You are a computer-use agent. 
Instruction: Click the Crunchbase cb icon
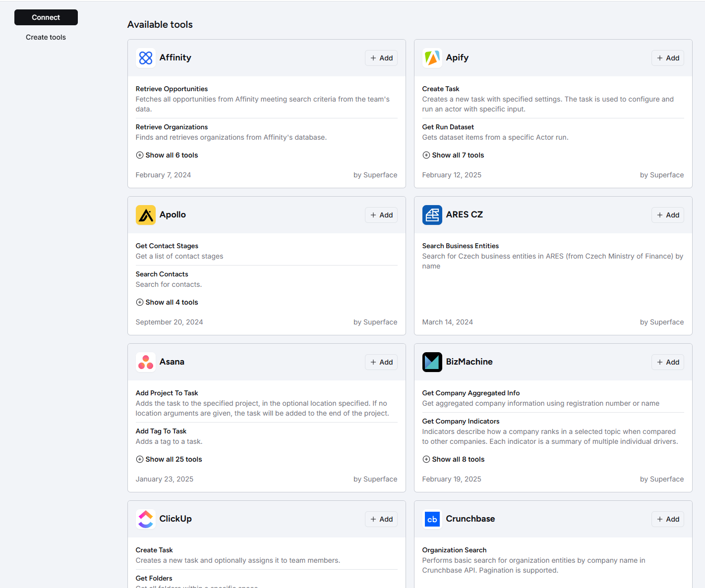432,519
